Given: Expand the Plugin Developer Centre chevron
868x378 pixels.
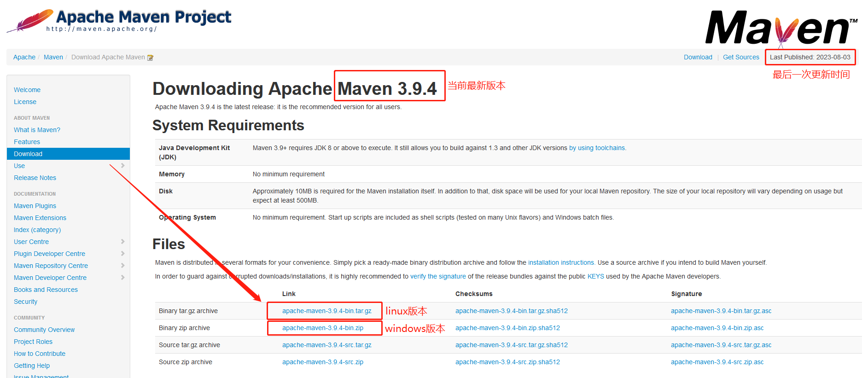Looking at the screenshot, I should tap(122, 254).
